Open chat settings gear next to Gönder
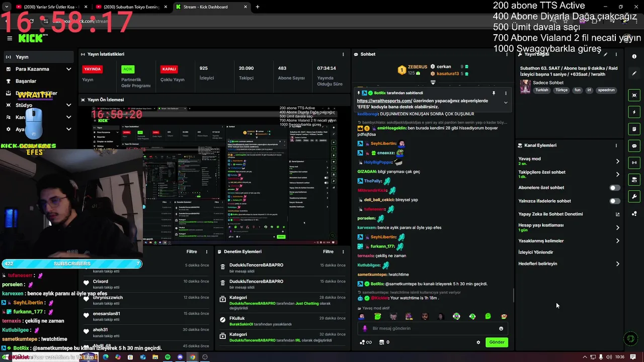This screenshot has width=644, height=362. pos(478,342)
